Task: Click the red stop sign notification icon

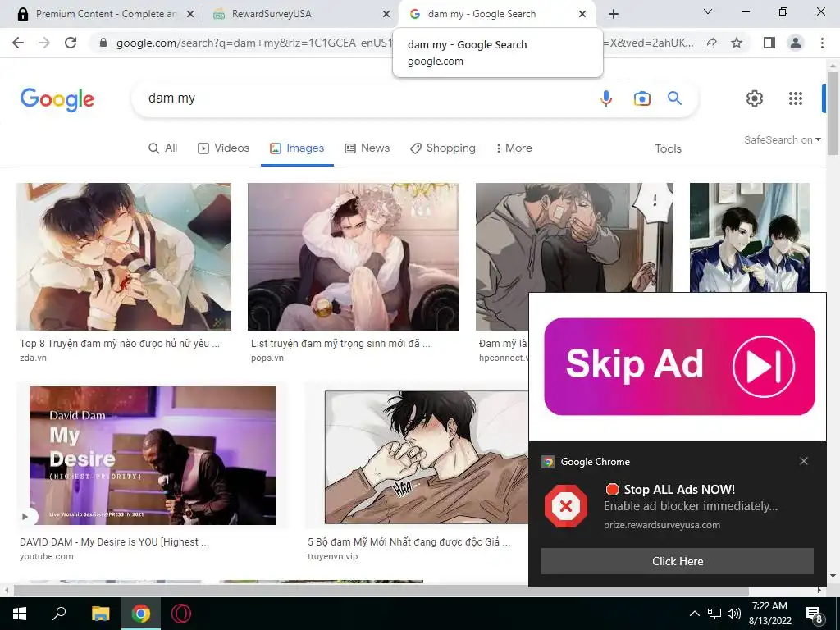Action: [x=566, y=506]
